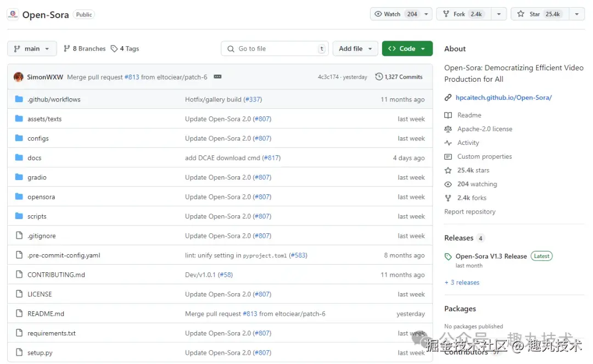
Task: Open the Activity link
Action: click(468, 143)
